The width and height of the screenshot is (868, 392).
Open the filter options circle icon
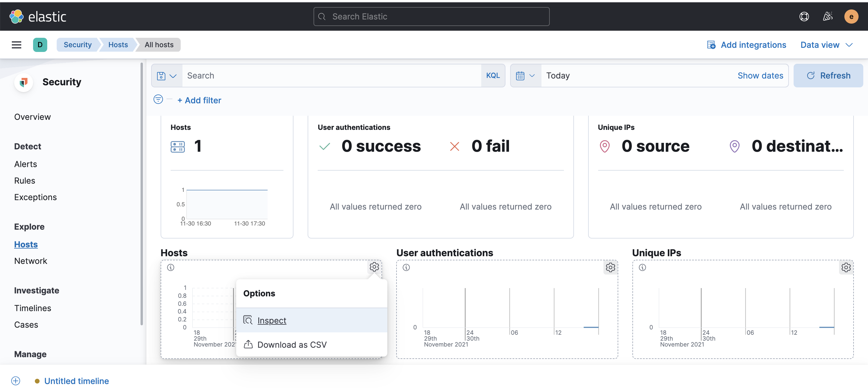[158, 99]
